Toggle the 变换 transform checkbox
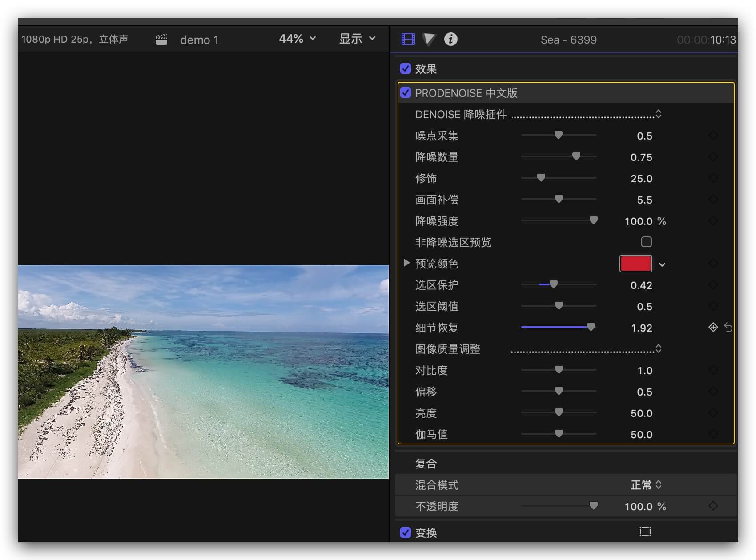The height and width of the screenshot is (560, 756). (x=405, y=532)
